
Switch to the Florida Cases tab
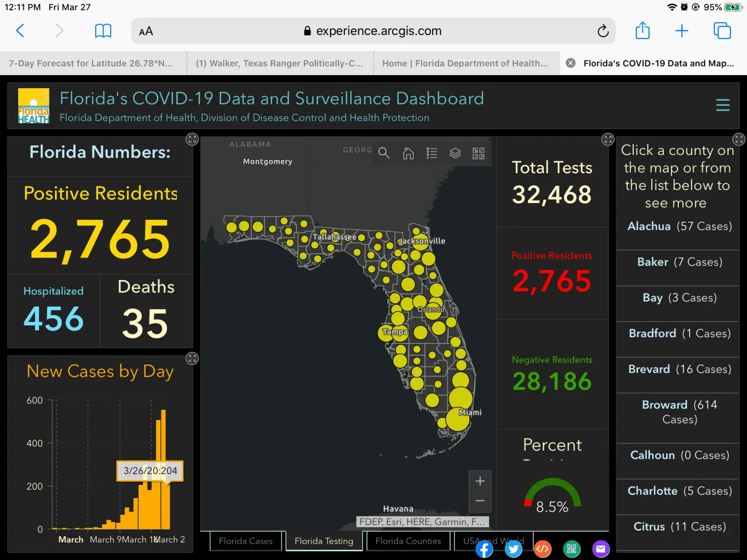point(246,541)
